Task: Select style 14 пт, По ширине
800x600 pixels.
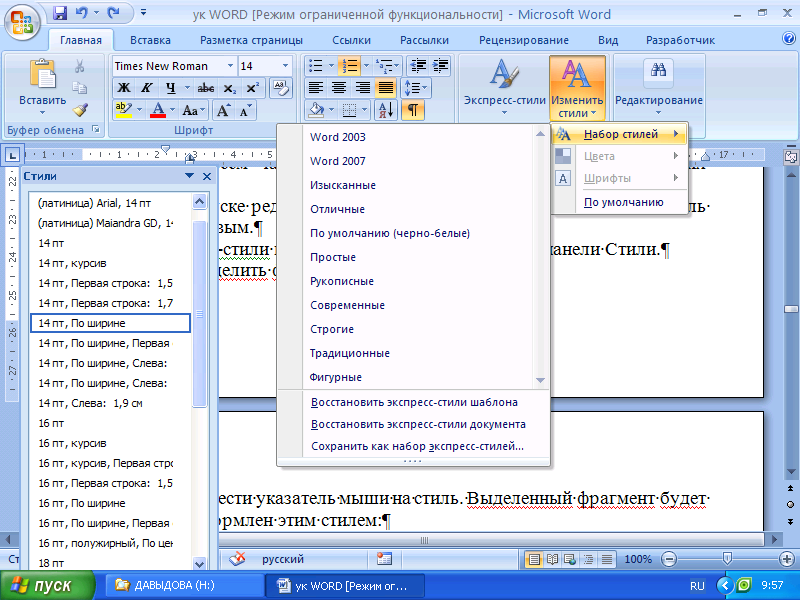Action: (x=110, y=323)
